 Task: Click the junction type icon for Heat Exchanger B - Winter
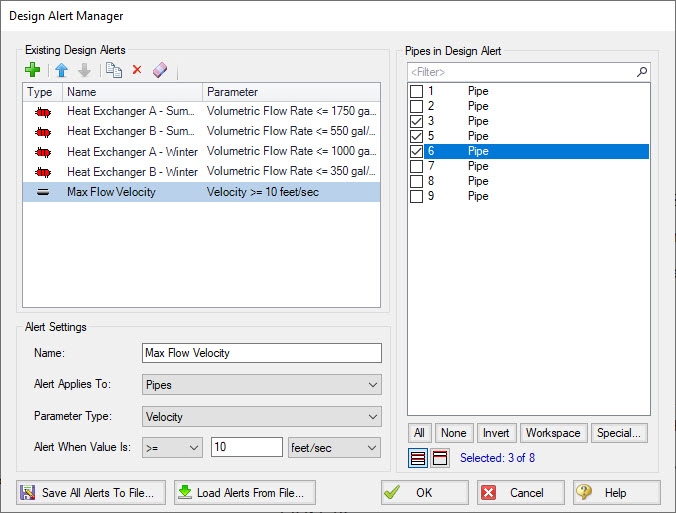pos(43,172)
